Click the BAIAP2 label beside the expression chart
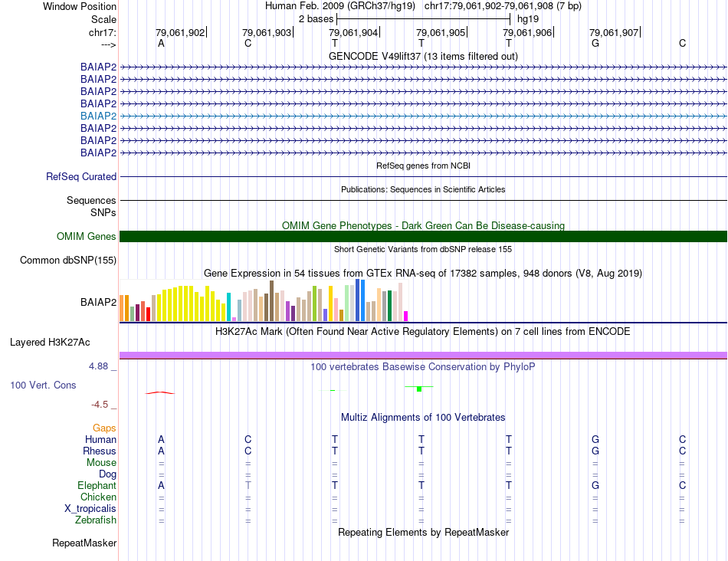728x561 pixels. [98, 302]
